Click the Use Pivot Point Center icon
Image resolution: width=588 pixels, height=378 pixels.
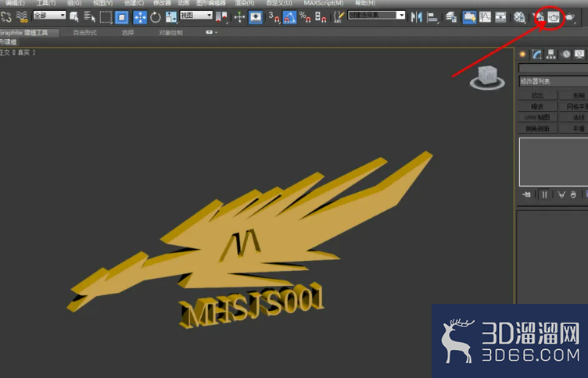coord(221,17)
